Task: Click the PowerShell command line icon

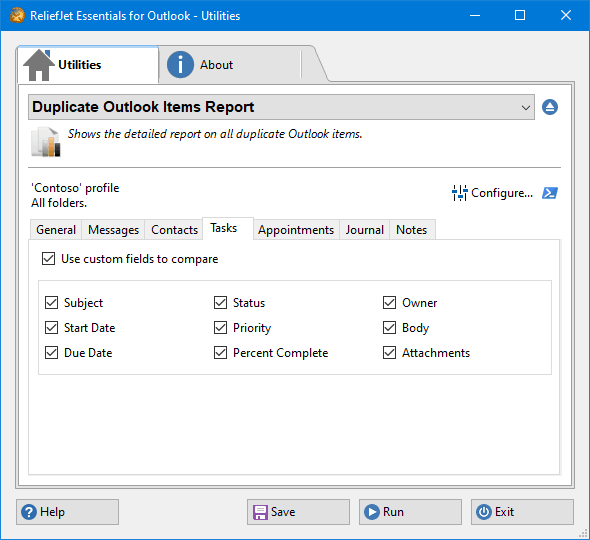Action: (550, 193)
